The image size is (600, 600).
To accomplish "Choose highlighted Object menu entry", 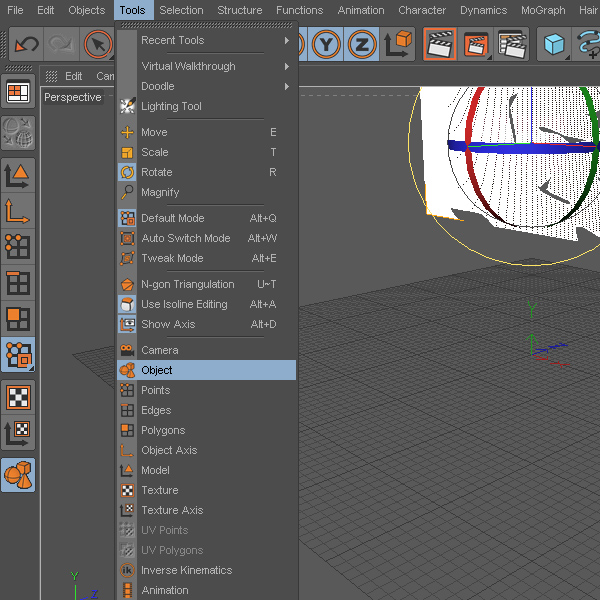I will tap(207, 370).
